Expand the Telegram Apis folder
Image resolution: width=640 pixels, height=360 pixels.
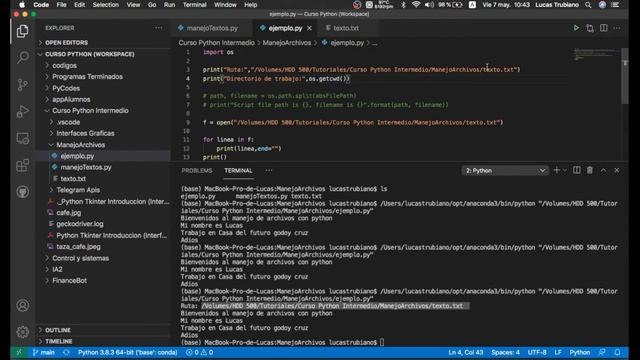coord(78,190)
